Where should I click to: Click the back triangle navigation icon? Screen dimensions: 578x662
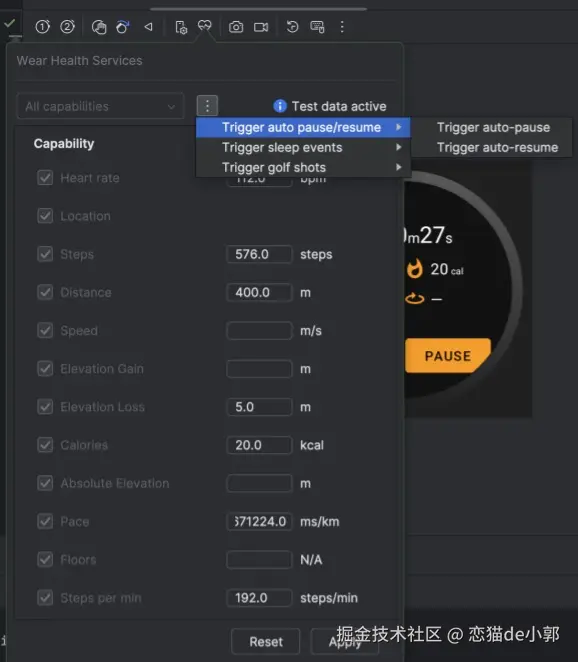coord(148,27)
